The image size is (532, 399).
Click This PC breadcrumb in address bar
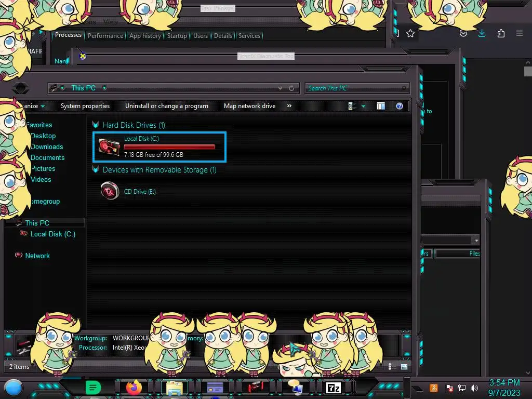(84, 88)
